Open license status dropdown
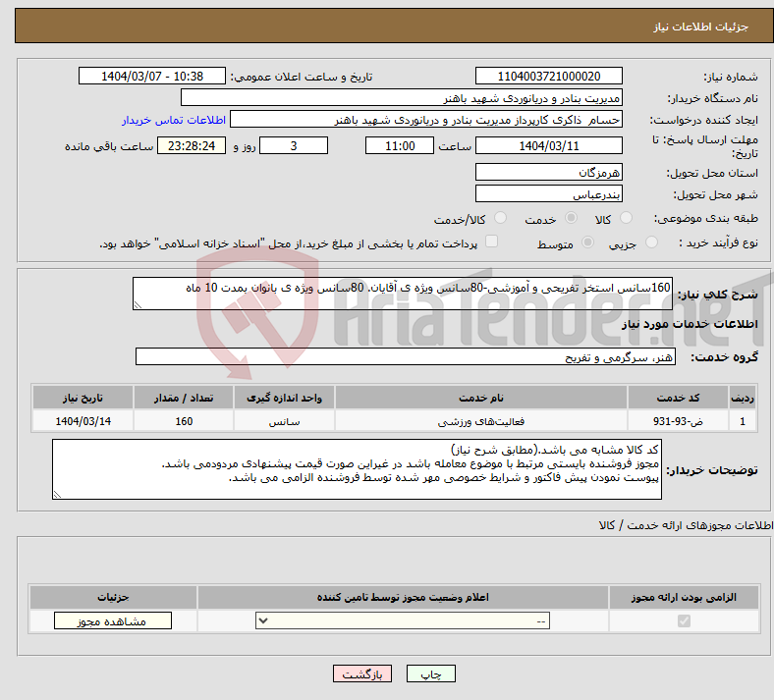The image size is (774, 700). click(x=403, y=620)
